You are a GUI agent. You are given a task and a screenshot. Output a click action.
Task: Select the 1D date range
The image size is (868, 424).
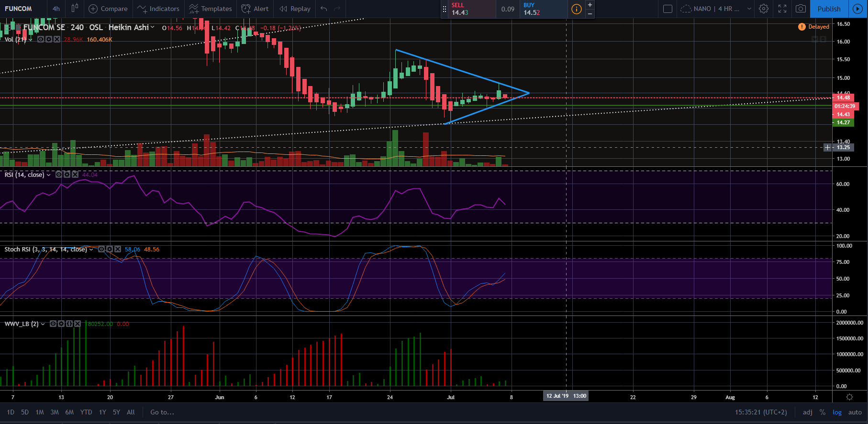click(11, 412)
